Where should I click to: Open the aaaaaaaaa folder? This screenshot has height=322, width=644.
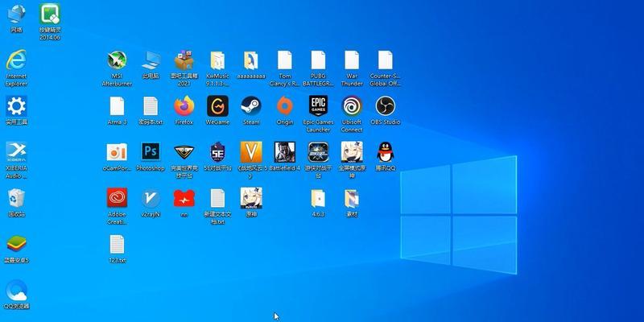pos(251,60)
